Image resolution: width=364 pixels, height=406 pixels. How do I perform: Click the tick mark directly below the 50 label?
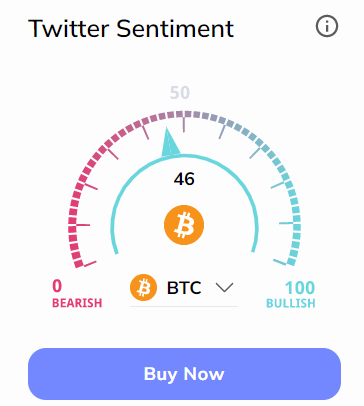click(x=184, y=125)
